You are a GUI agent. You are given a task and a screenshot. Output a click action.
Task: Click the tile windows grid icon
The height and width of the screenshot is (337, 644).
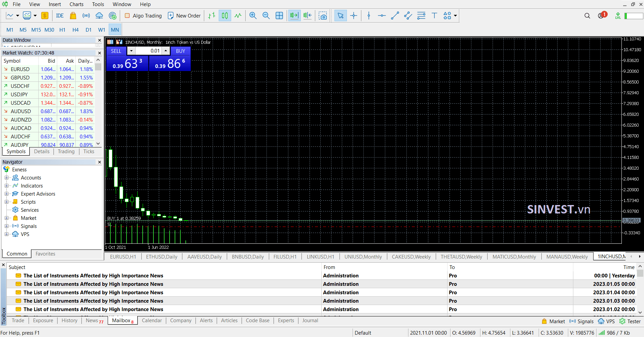[279, 15]
